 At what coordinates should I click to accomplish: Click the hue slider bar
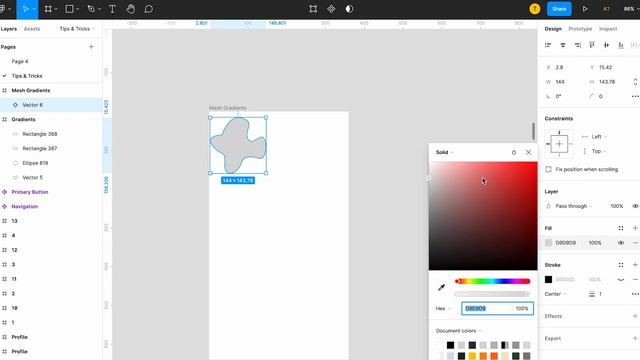click(x=492, y=281)
